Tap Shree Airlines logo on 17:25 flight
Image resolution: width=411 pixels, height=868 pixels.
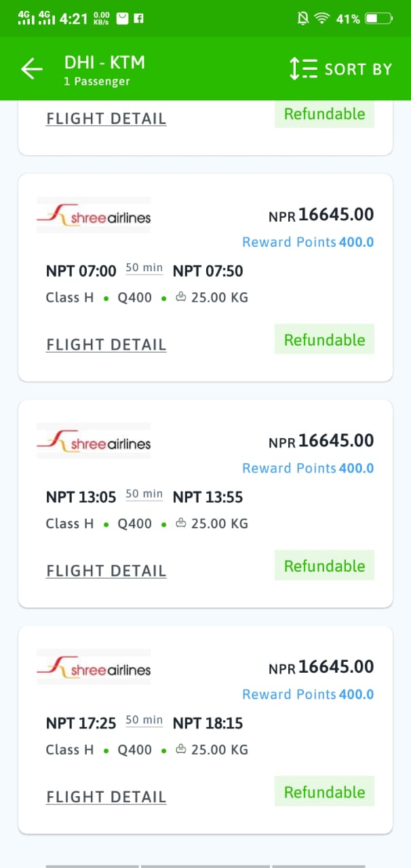(x=94, y=668)
